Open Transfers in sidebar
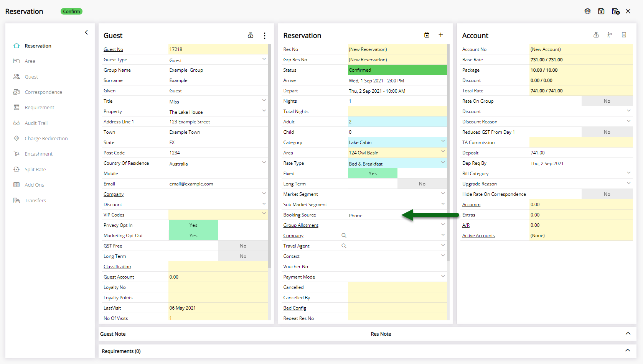 [35, 200]
